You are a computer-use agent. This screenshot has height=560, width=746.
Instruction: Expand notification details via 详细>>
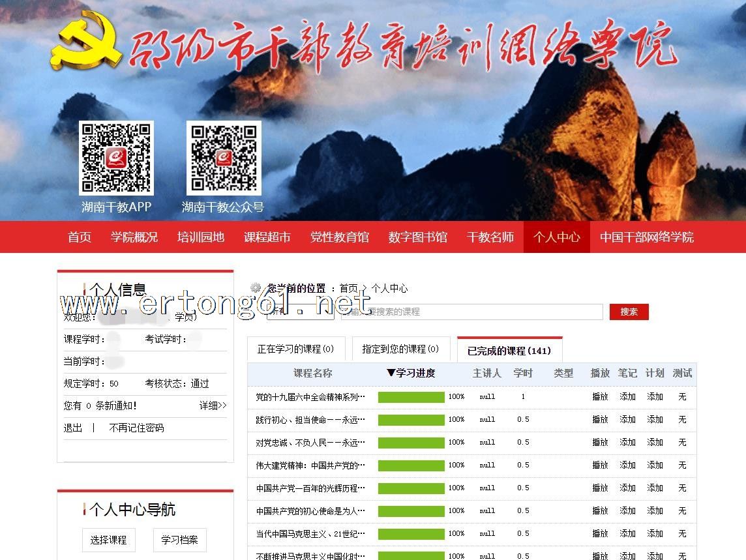click(x=213, y=405)
